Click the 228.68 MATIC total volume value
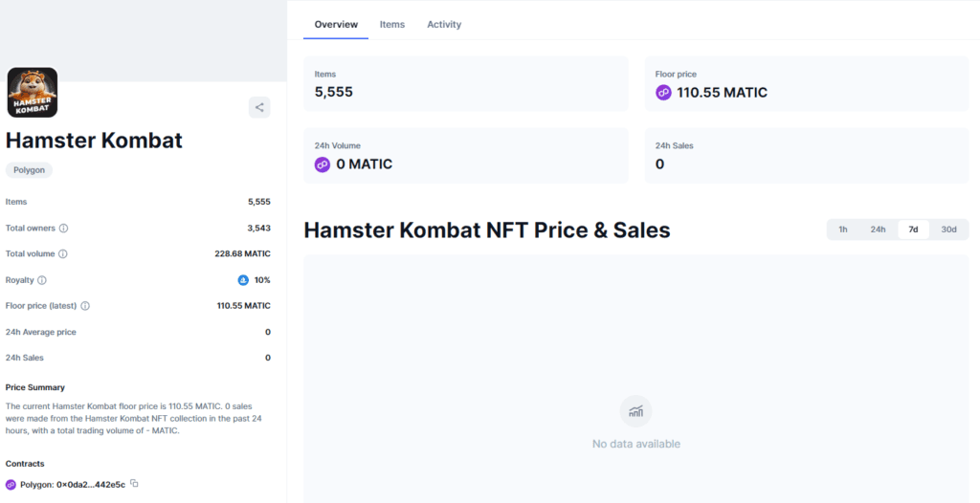The image size is (980, 503). click(x=242, y=253)
